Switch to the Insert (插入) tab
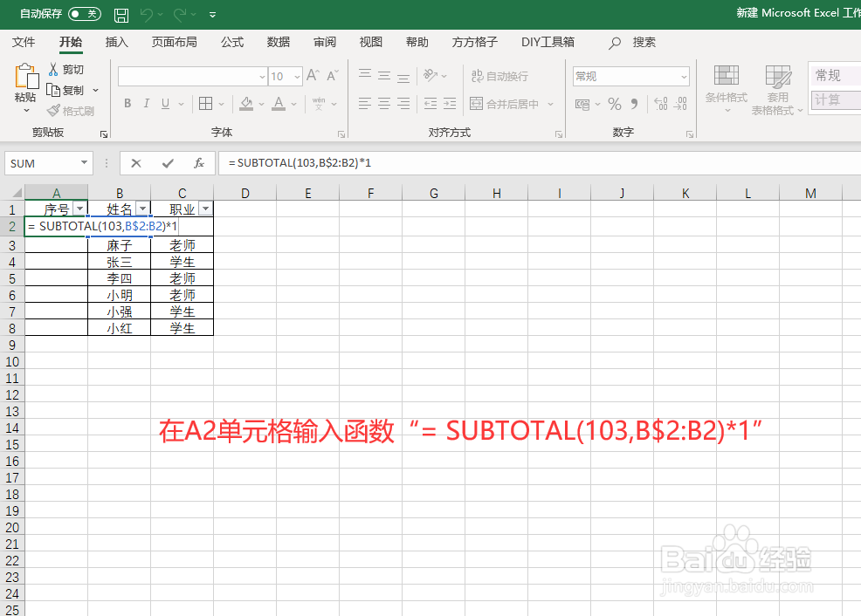The width and height of the screenshot is (861, 616). (116, 42)
